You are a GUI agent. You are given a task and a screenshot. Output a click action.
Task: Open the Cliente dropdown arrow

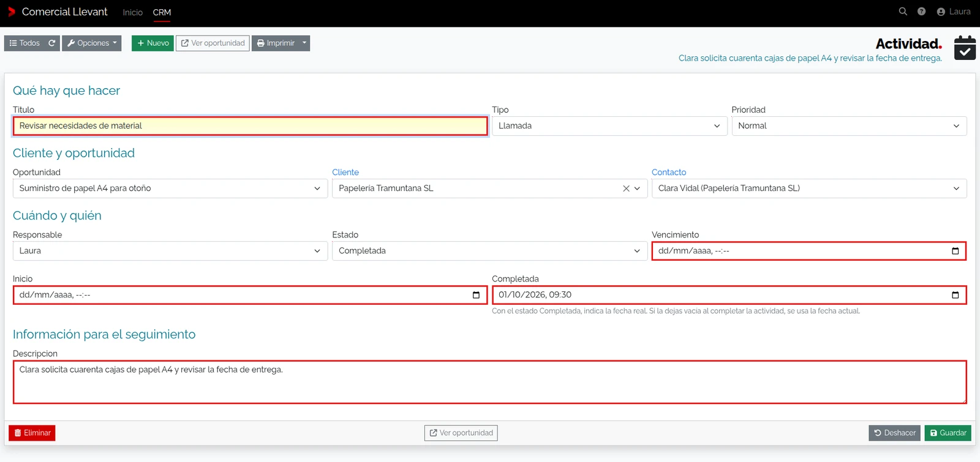[x=638, y=188]
